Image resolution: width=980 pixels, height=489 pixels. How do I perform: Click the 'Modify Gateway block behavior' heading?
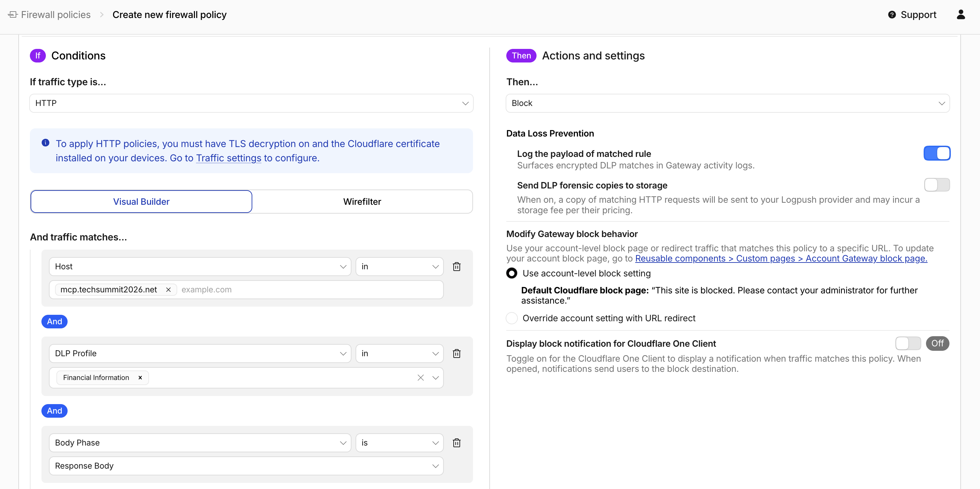(571, 234)
